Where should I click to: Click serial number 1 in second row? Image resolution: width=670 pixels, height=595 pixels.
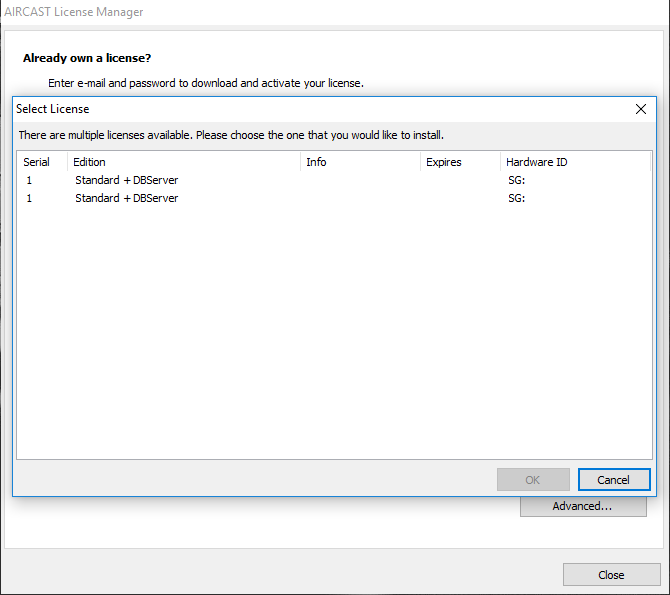[x=29, y=198]
